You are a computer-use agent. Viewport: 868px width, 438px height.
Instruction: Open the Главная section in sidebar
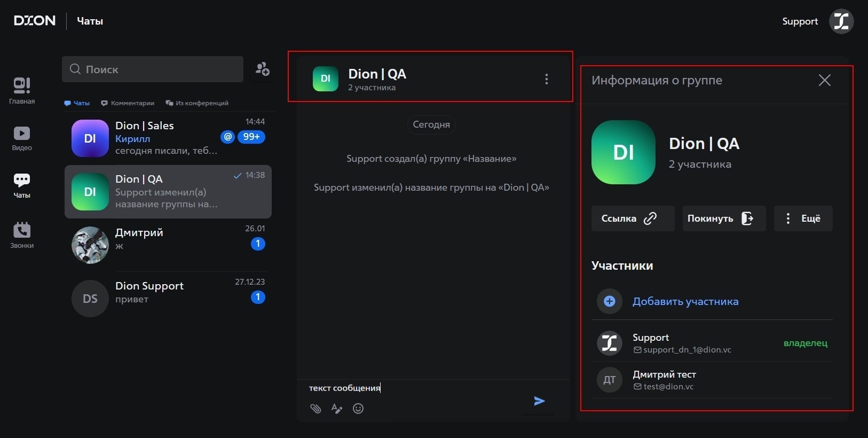click(x=22, y=90)
